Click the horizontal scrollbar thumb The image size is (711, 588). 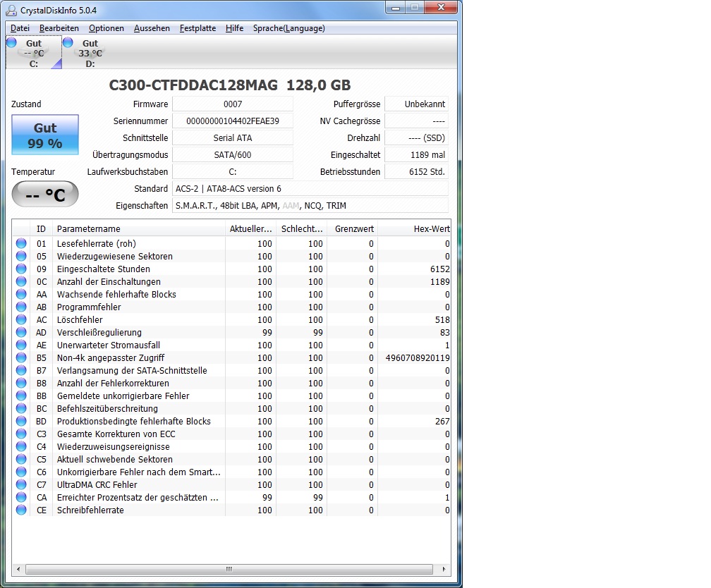pos(229,569)
